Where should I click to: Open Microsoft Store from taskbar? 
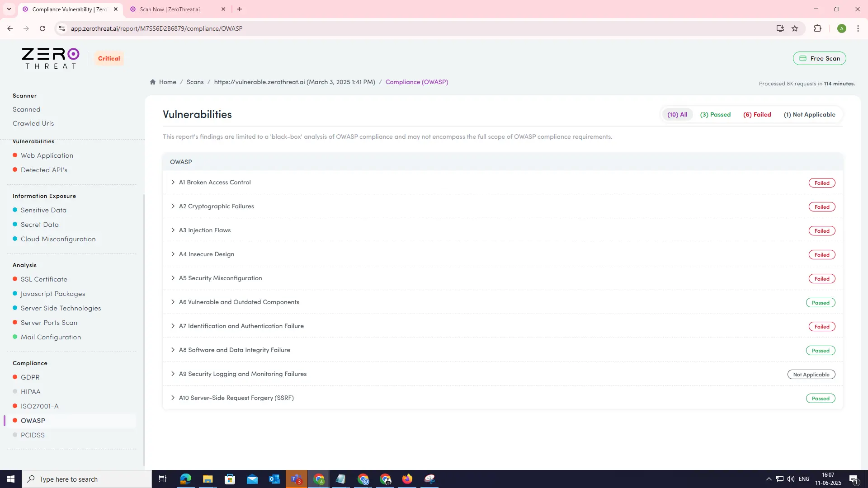pos(230,479)
